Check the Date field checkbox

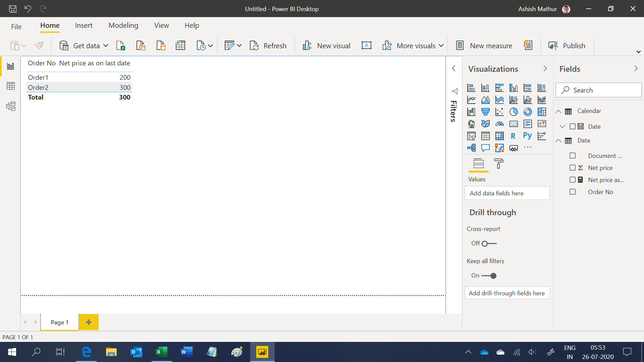(573, 126)
